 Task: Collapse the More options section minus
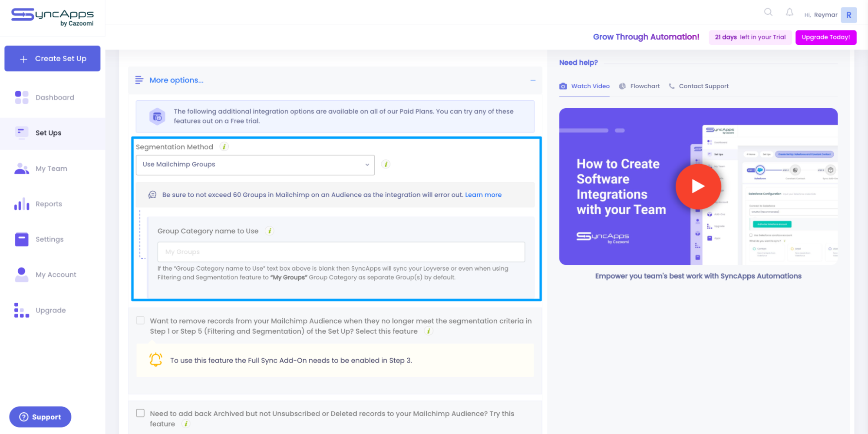click(x=533, y=80)
